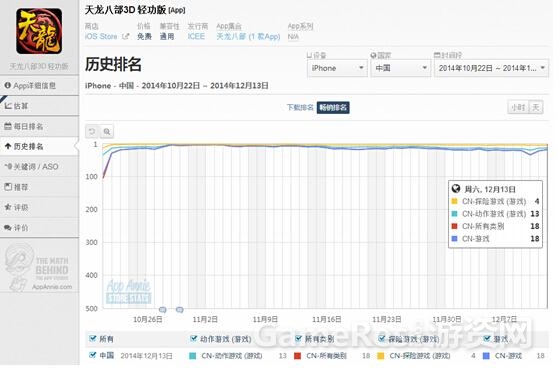Click the chart zoom magnifier icon

coord(107,132)
